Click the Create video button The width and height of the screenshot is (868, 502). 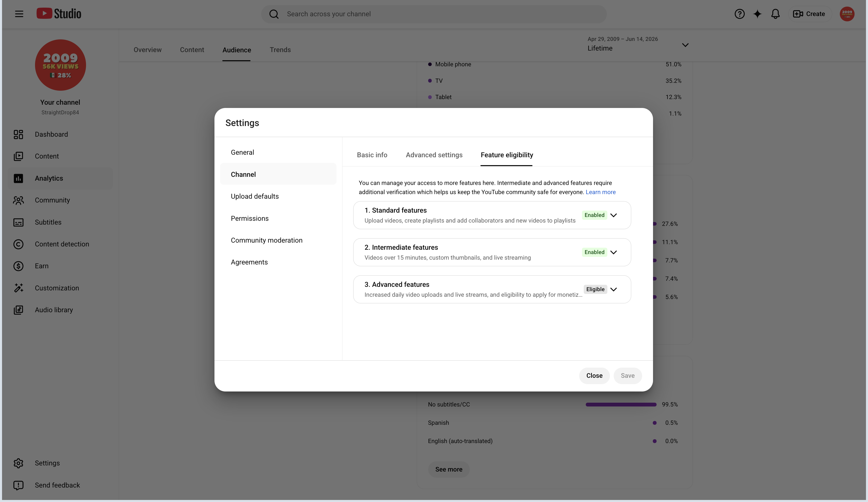(x=809, y=14)
